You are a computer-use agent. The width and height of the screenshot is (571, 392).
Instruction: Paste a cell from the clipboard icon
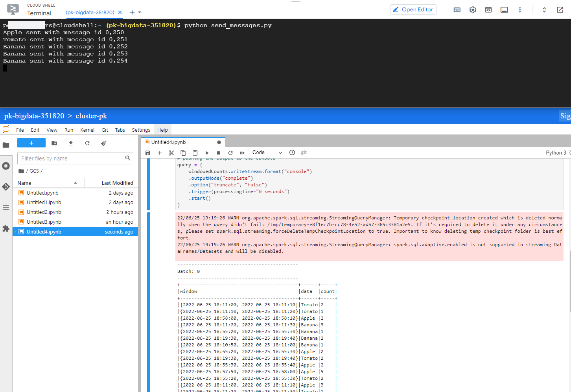(195, 153)
